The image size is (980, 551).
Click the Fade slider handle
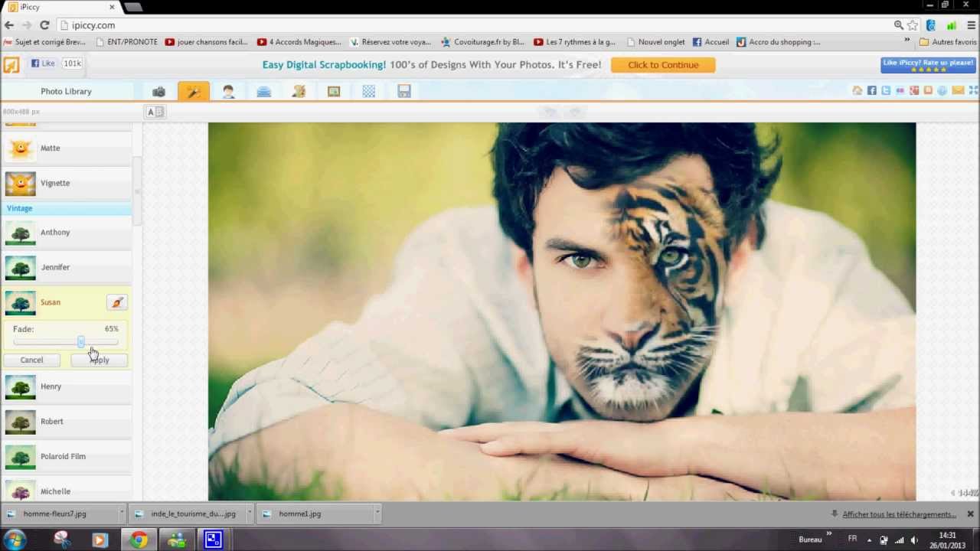point(80,342)
